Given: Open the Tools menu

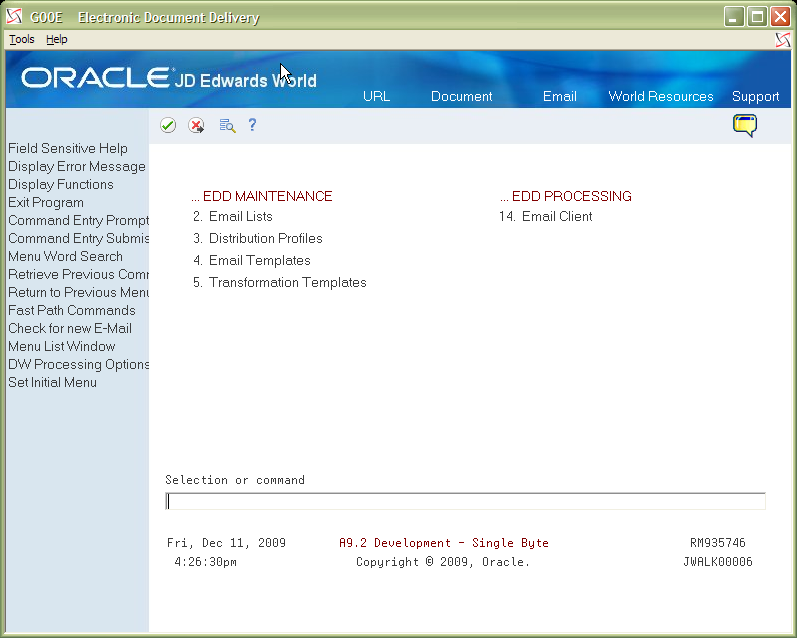Looking at the screenshot, I should point(22,39).
